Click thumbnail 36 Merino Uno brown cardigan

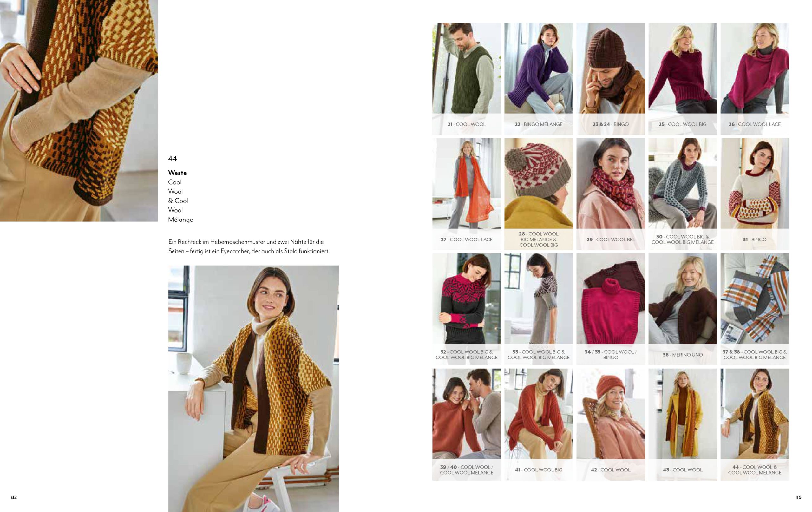[x=683, y=299]
